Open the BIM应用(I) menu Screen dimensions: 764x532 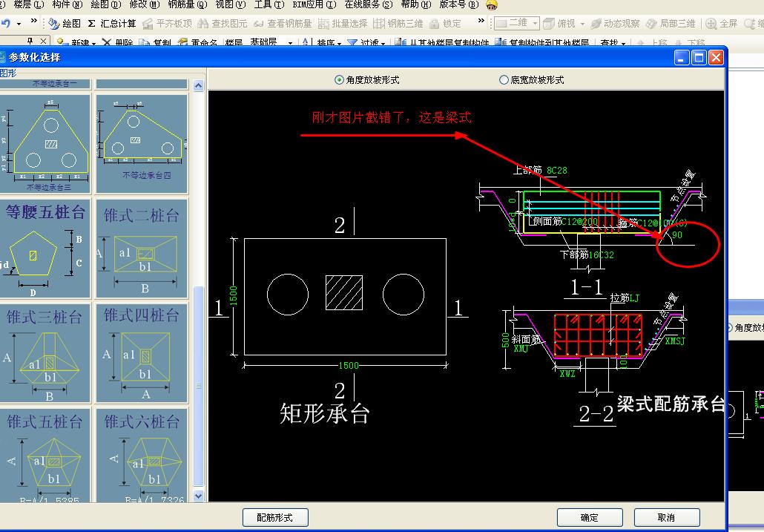[315, 4]
